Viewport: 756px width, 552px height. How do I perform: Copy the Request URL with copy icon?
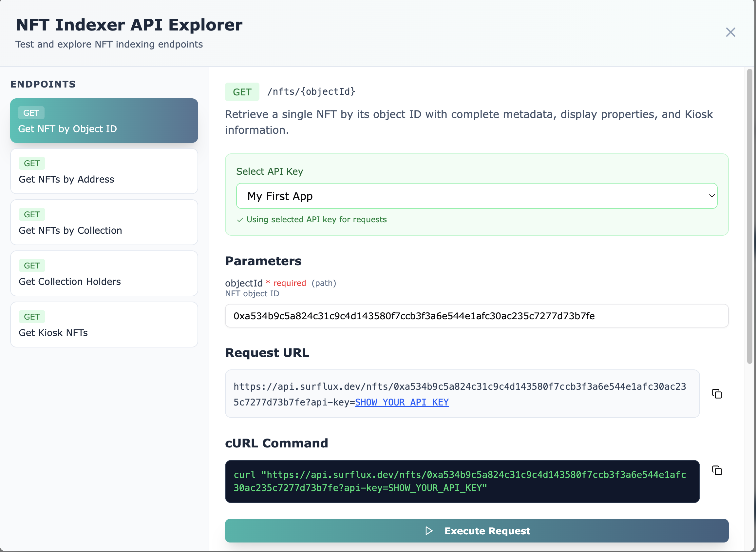tap(717, 394)
